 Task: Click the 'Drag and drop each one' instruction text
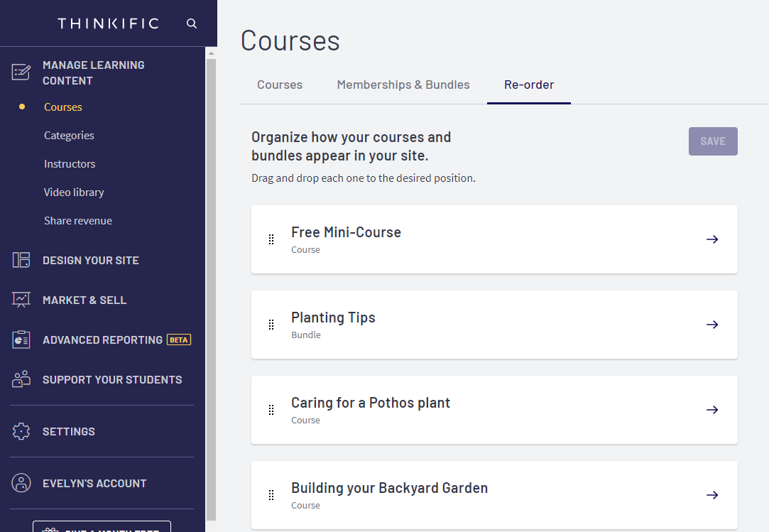point(364,178)
